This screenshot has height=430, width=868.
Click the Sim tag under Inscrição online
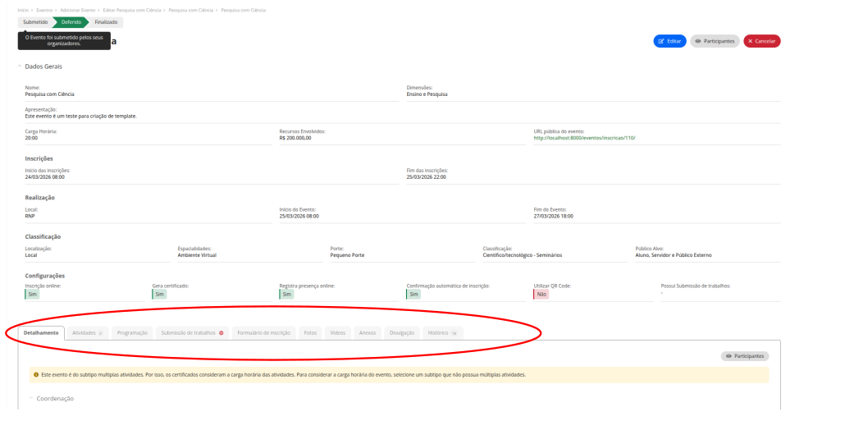pos(32,295)
